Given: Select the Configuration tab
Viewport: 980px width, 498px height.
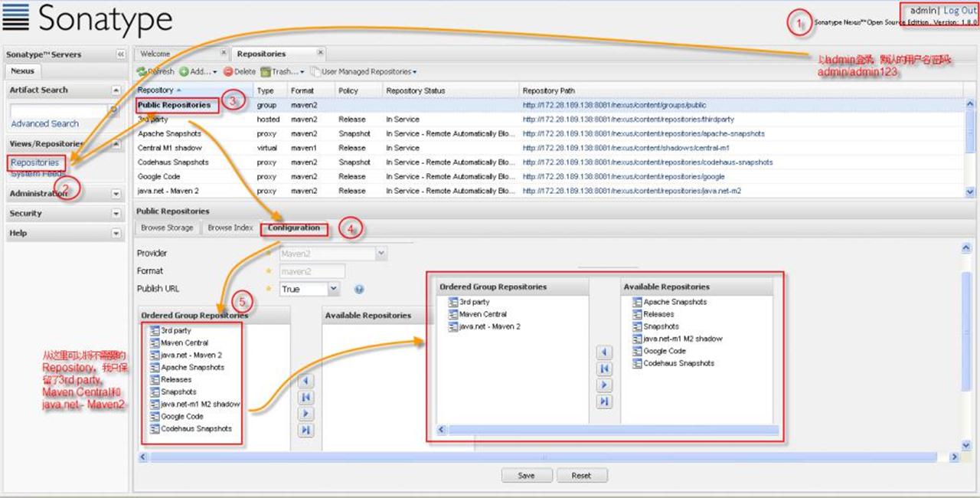Looking at the screenshot, I should pos(294,228).
